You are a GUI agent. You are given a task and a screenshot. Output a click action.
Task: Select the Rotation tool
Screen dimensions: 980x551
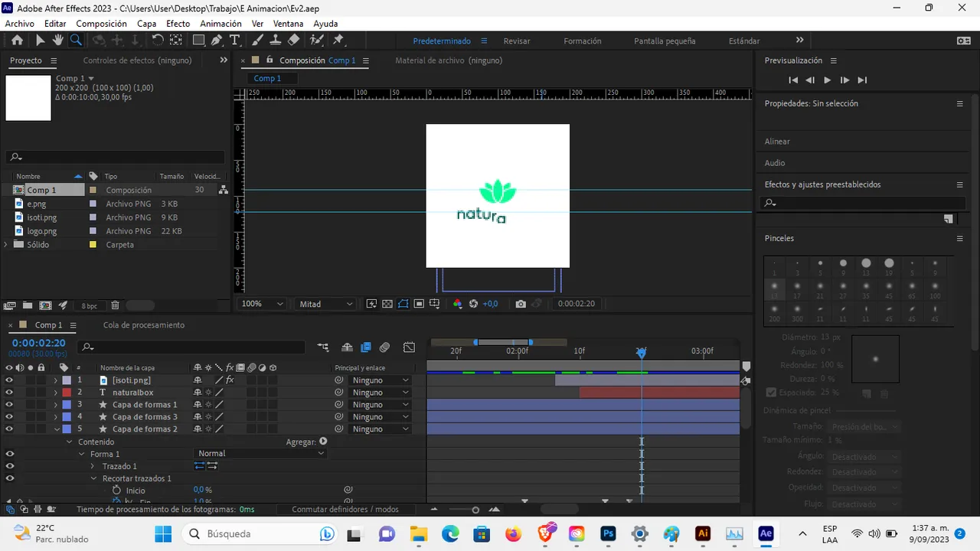pyautogui.click(x=158, y=41)
